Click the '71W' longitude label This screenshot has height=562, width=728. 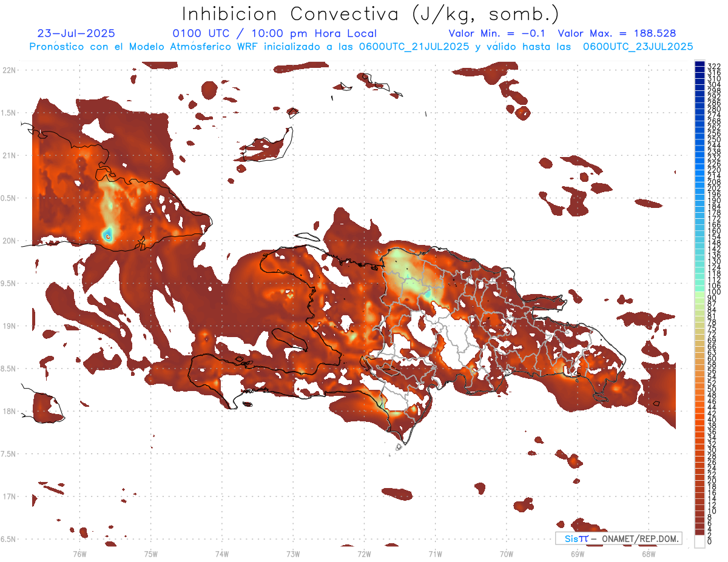click(435, 554)
